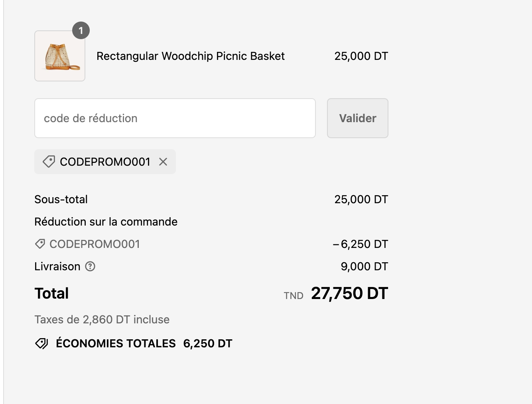Focus the code de réduction input field

tap(175, 118)
